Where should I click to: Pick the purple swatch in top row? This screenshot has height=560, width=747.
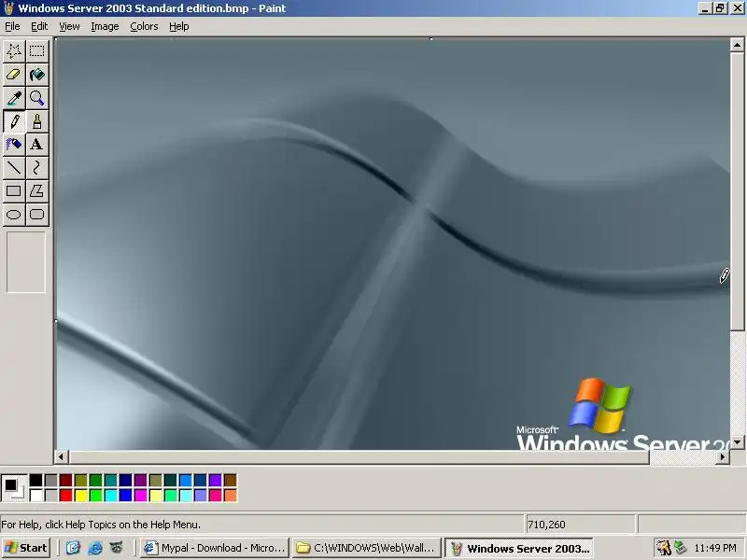(x=141, y=480)
